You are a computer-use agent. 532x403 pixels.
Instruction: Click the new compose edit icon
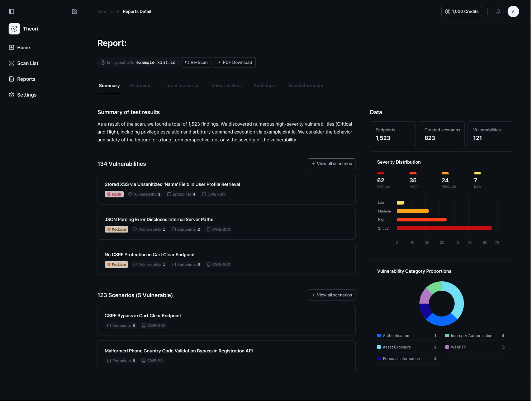(x=75, y=11)
